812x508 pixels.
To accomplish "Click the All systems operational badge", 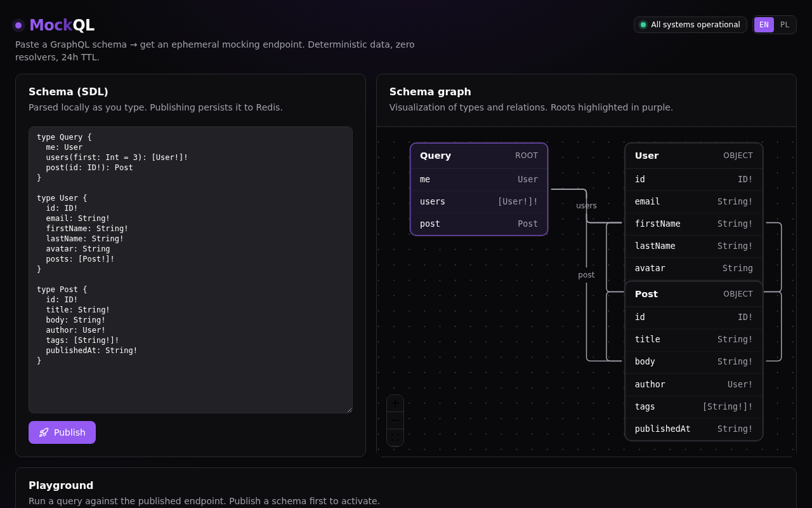I will (690, 25).
